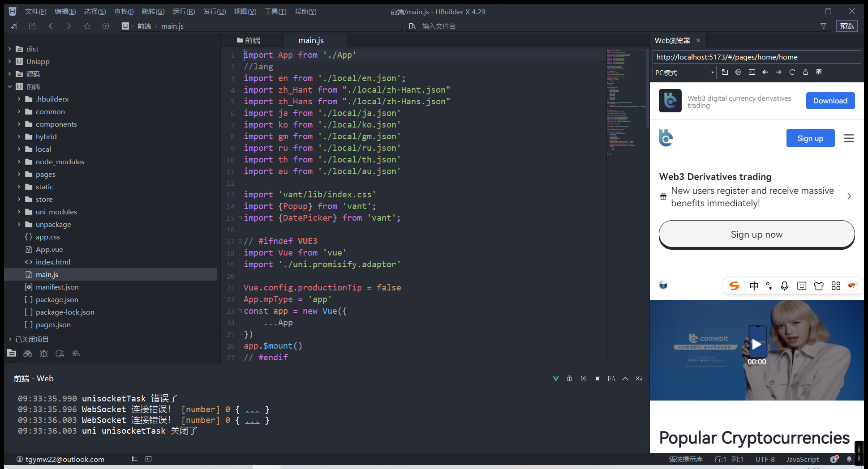Toggle the lock icon in browser toolbar

coord(805,72)
